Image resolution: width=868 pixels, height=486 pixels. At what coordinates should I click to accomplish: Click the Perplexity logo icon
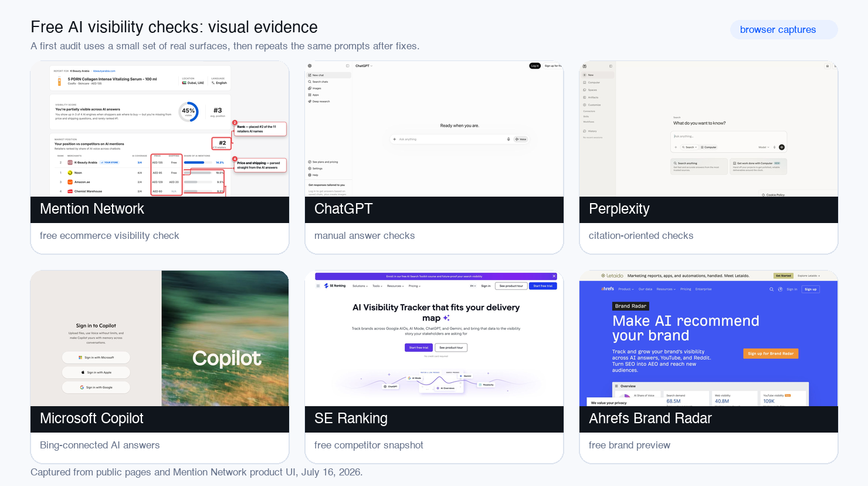(584, 66)
